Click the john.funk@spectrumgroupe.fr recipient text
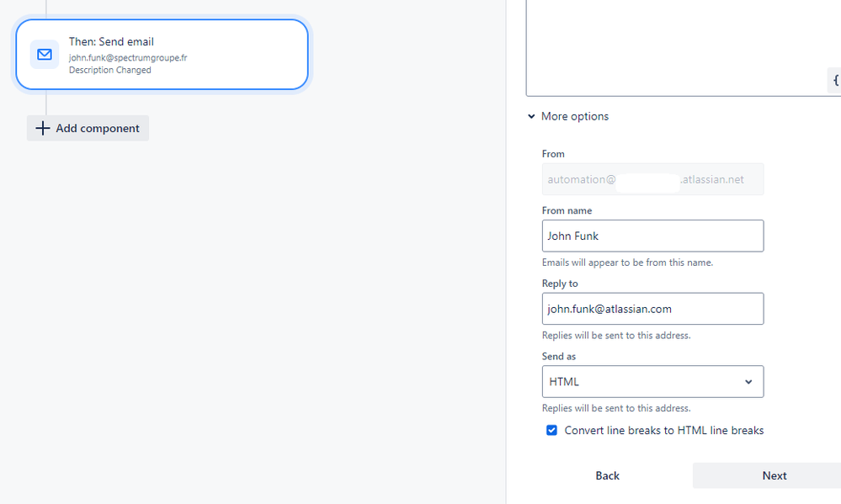The width and height of the screenshot is (841, 504). point(128,58)
